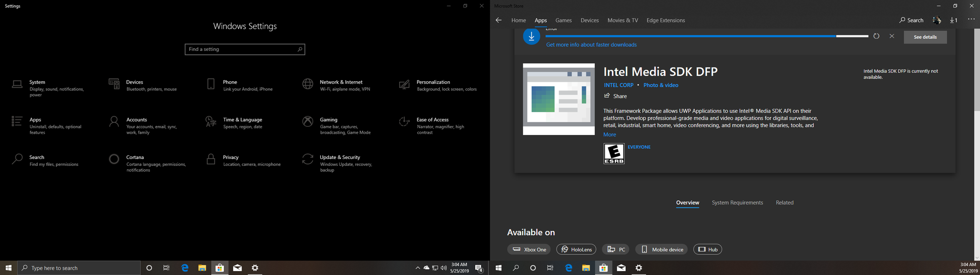980x275 pixels.
Task: Open the Action Center notifications
Action: (479, 268)
